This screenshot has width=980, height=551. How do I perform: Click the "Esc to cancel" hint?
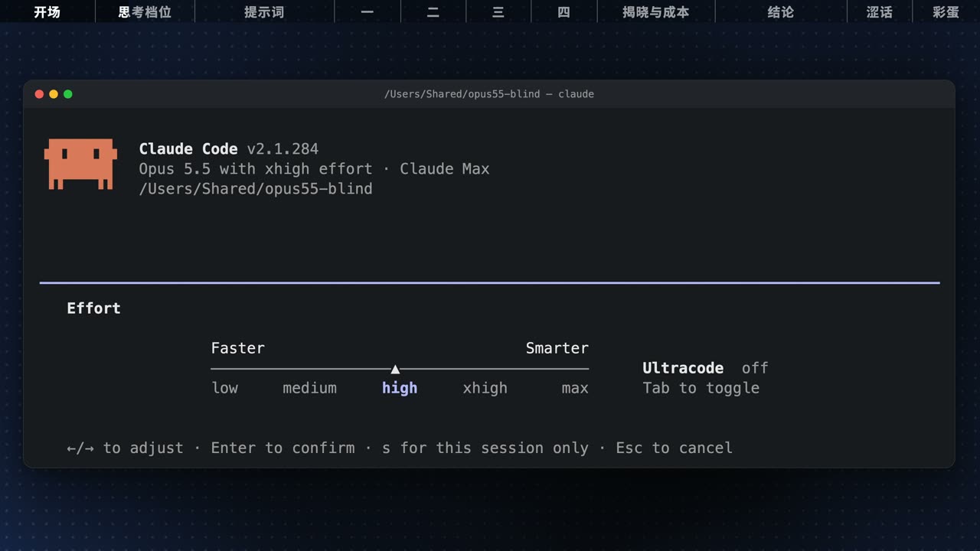(675, 448)
